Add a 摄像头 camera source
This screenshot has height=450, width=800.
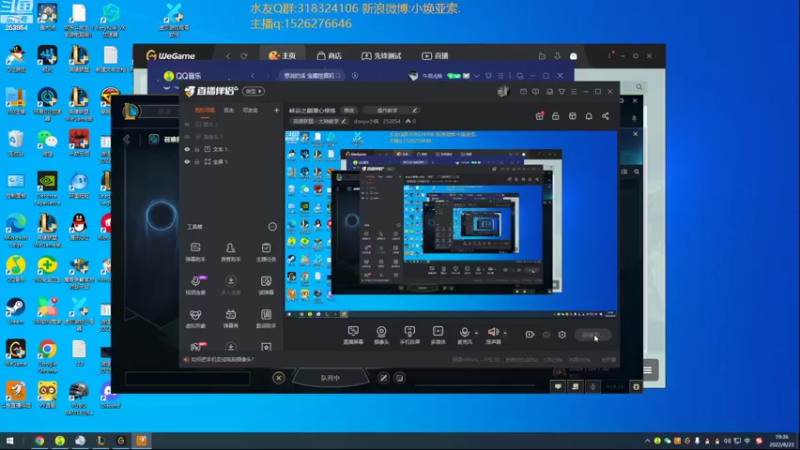381,335
